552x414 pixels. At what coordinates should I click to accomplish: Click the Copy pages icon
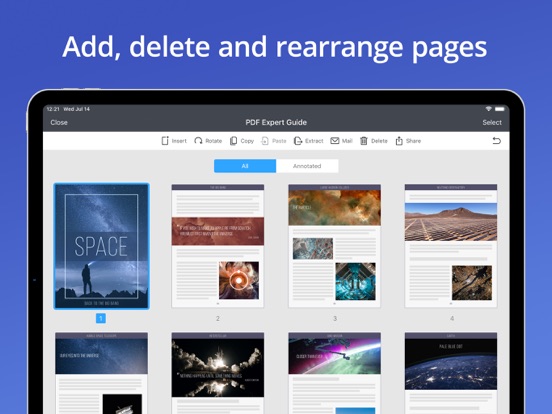(x=233, y=141)
